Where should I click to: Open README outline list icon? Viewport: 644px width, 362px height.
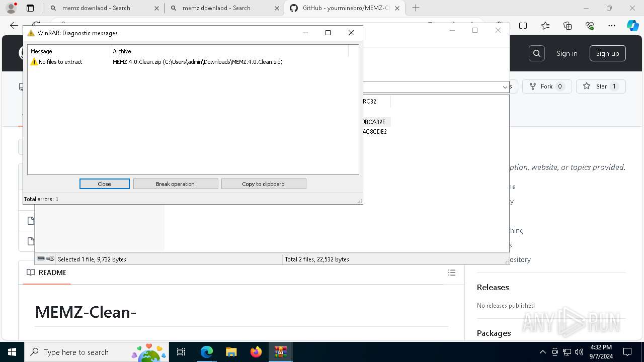pyautogui.click(x=452, y=273)
